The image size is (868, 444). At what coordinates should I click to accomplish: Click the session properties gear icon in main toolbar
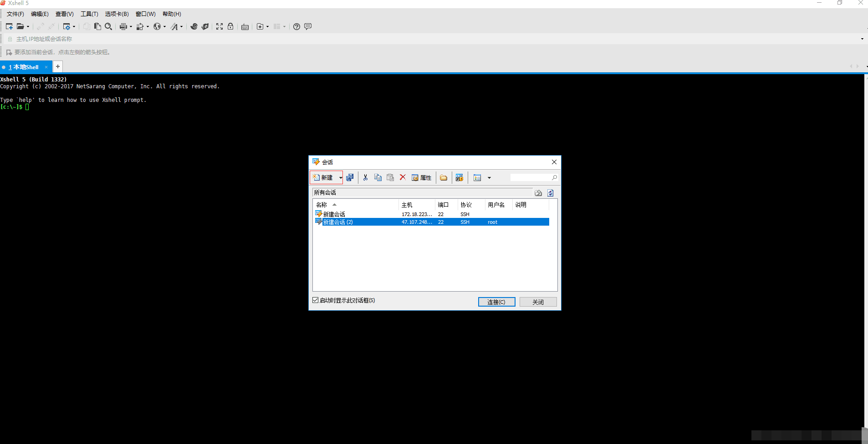coord(66,26)
